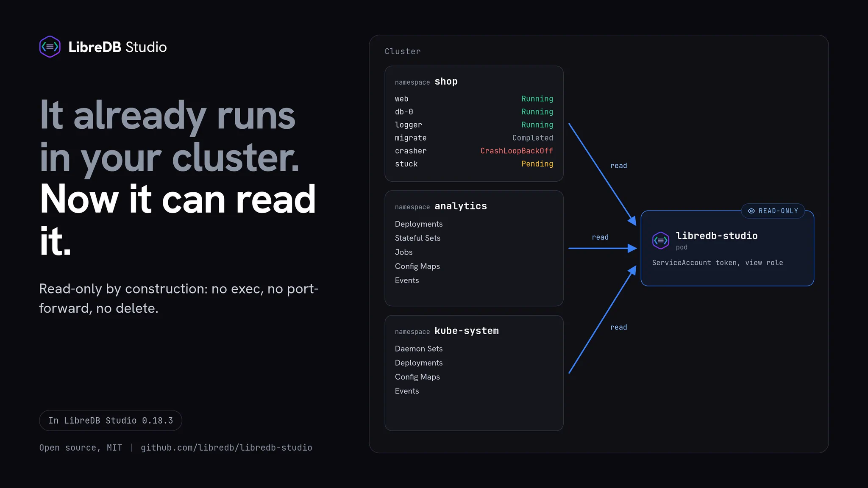Open 'Events' under kube-system namespace
The image size is (868, 488).
407,391
